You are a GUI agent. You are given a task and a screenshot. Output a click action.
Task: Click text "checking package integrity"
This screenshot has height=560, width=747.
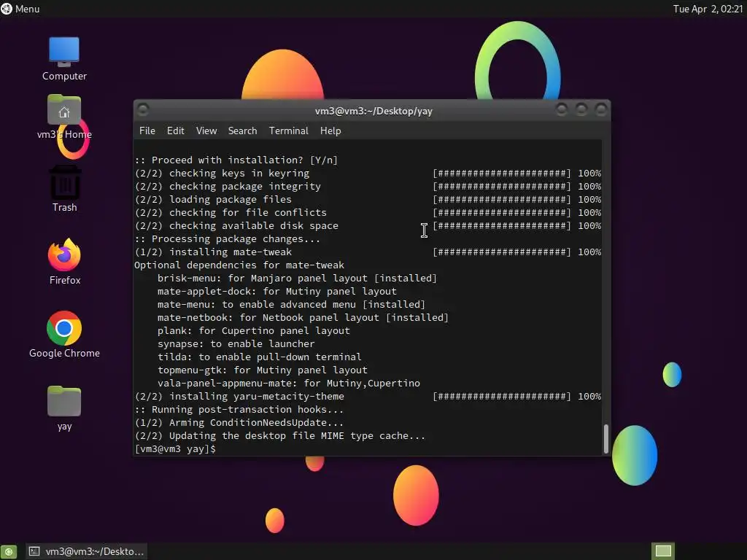point(245,186)
